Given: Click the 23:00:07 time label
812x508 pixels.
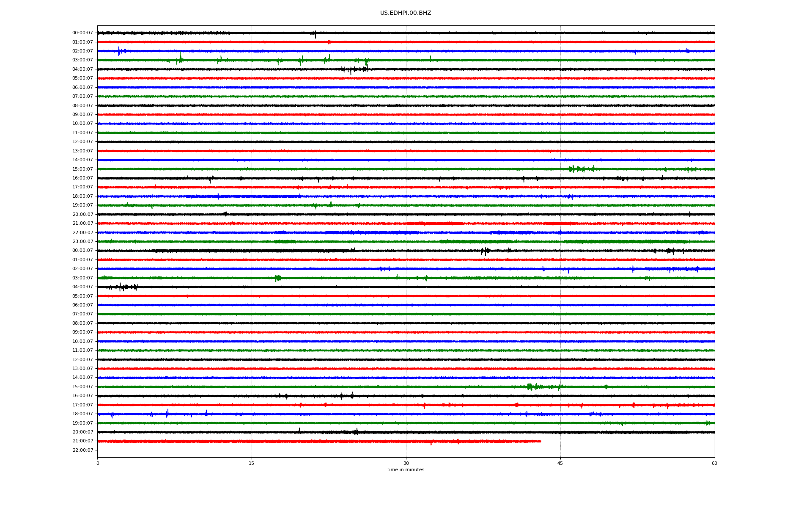Looking at the screenshot, I should coord(82,242).
